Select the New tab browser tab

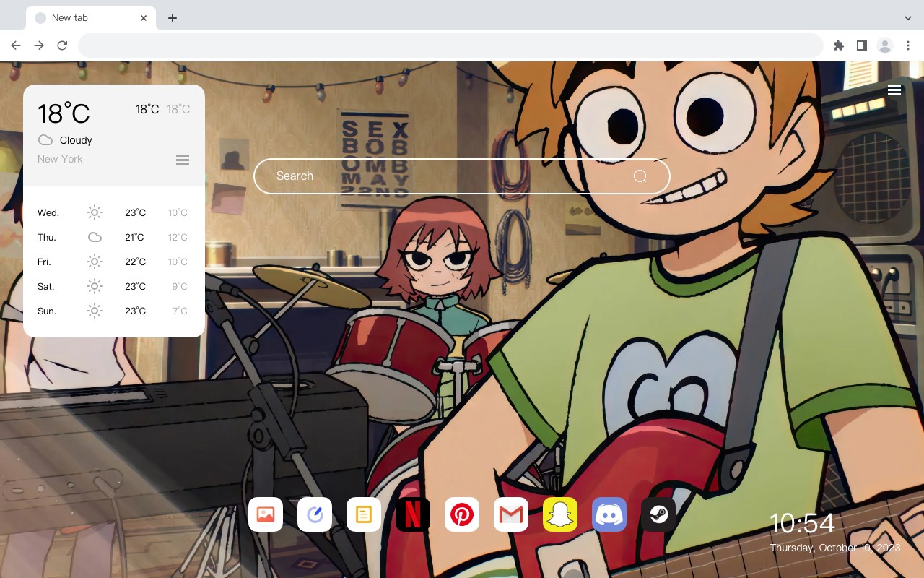click(91, 18)
